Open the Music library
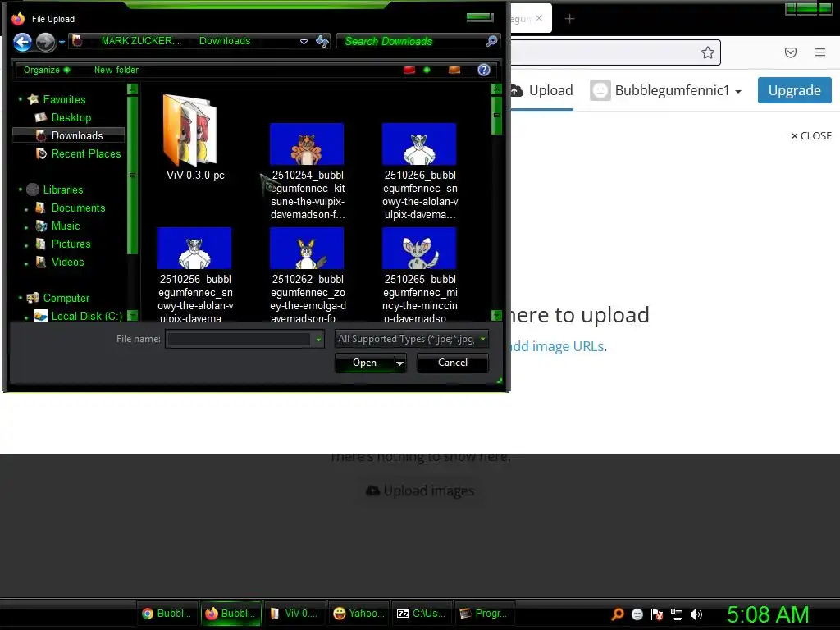The width and height of the screenshot is (840, 630). tap(66, 226)
